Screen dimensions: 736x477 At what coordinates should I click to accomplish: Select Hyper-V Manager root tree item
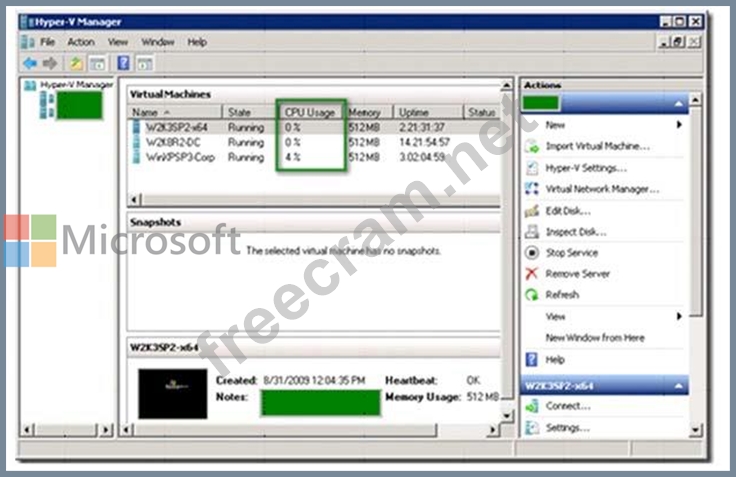click(77, 85)
